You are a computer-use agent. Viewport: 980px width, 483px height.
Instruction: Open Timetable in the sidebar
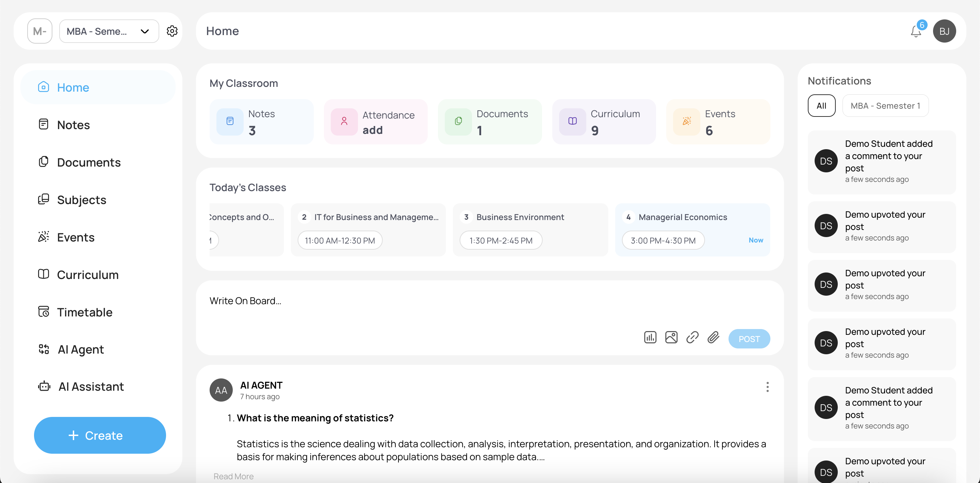click(98, 312)
